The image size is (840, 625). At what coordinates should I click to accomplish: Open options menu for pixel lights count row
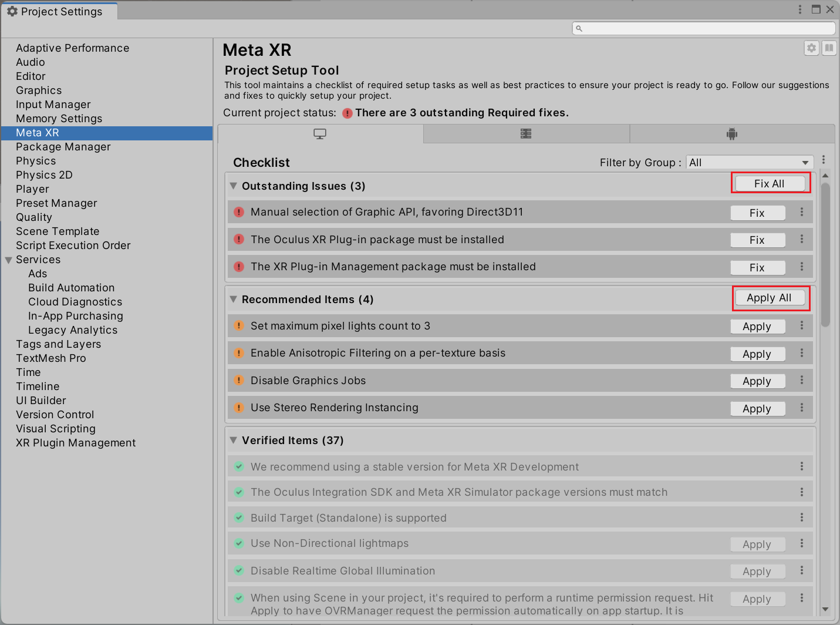pyautogui.click(x=802, y=325)
